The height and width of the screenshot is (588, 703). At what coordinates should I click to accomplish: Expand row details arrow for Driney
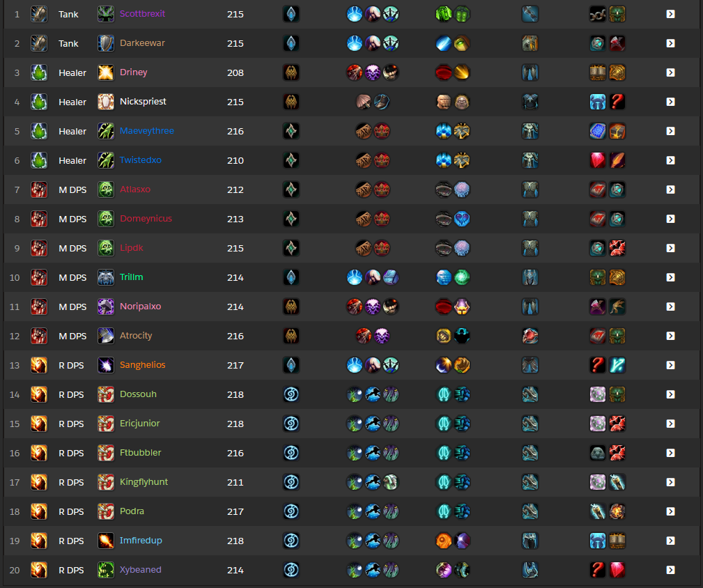pos(670,72)
